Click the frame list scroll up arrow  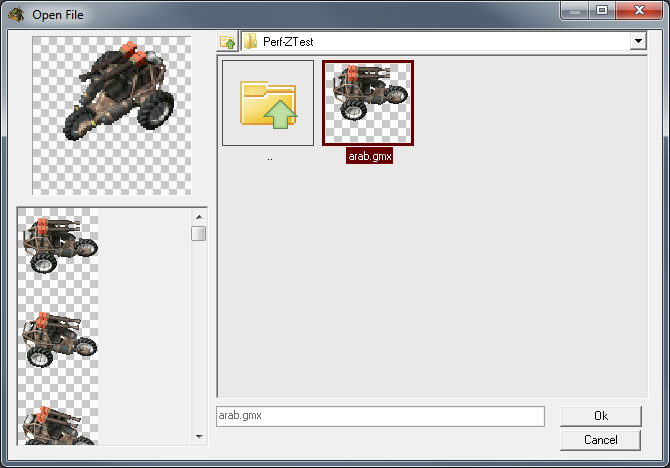coord(199,217)
